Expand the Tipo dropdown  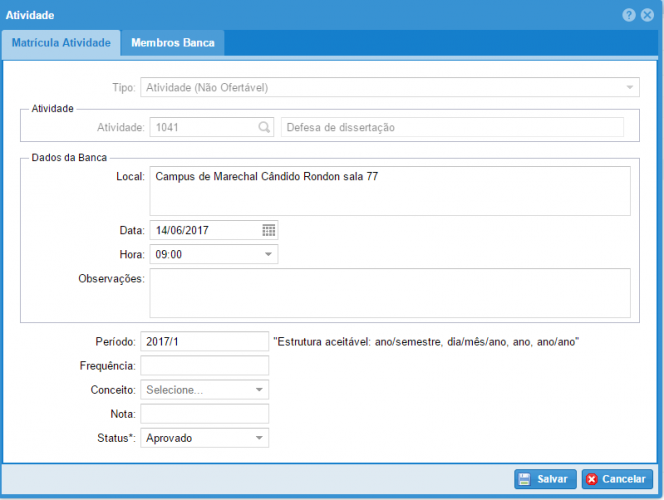coord(630,88)
